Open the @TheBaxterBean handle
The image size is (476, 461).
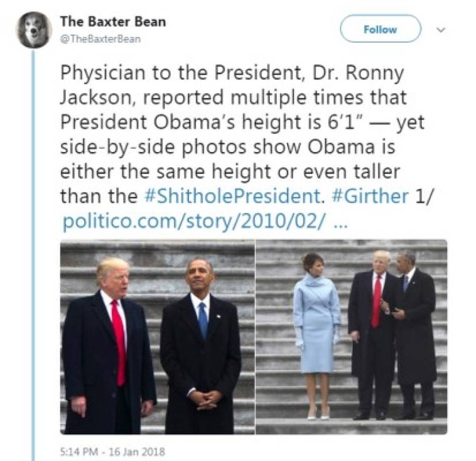pos(100,39)
